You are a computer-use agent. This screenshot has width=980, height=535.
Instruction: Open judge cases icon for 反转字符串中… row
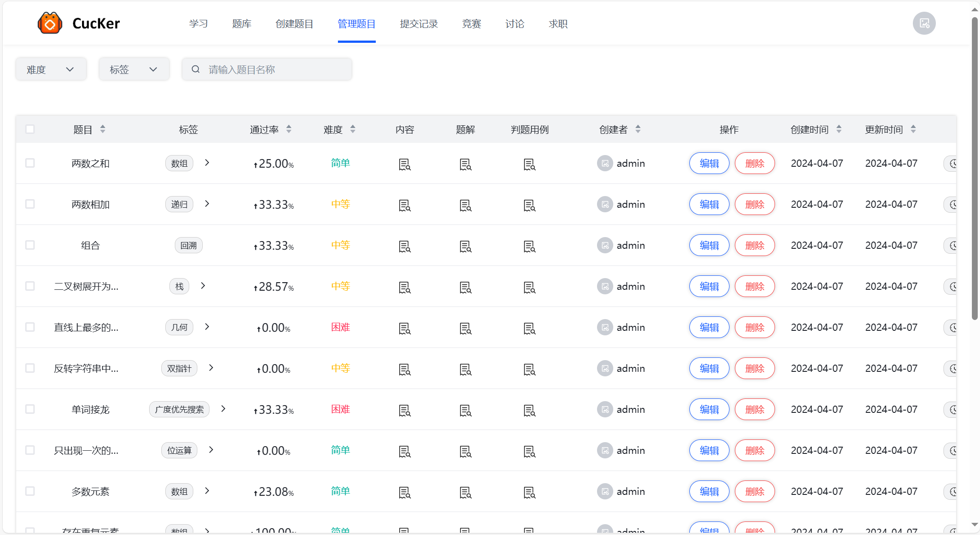tap(529, 369)
